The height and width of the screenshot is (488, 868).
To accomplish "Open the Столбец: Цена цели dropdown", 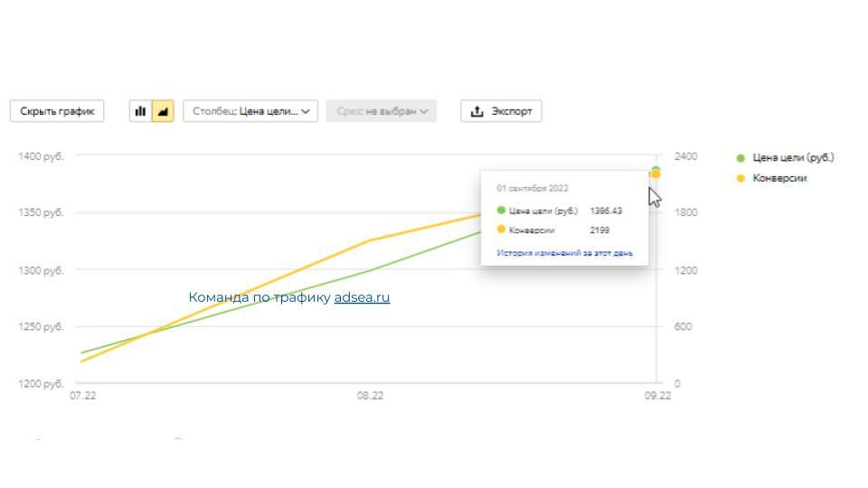I will [x=250, y=111].
